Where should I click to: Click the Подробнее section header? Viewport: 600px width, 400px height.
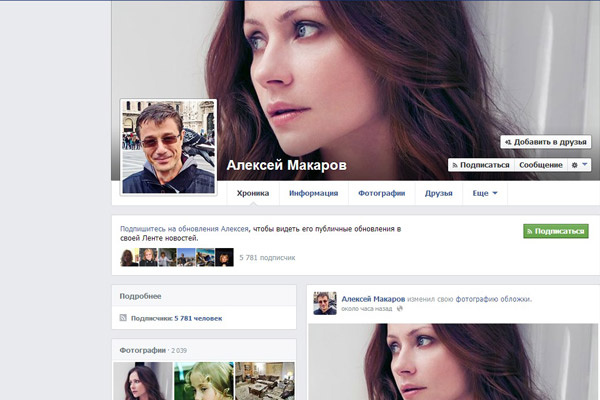pos(140,296)
